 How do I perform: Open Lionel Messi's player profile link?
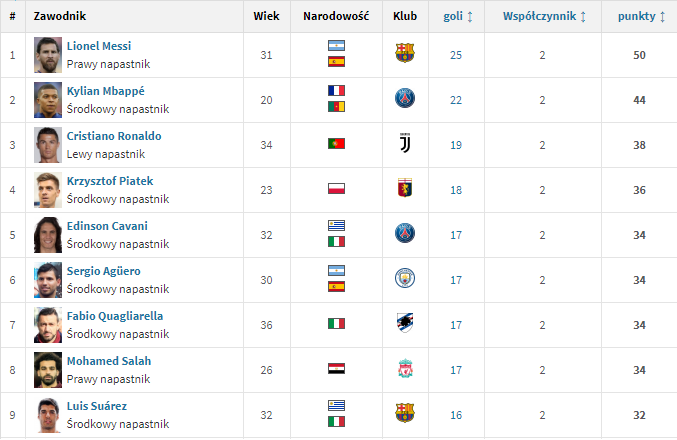coord(99,46)
